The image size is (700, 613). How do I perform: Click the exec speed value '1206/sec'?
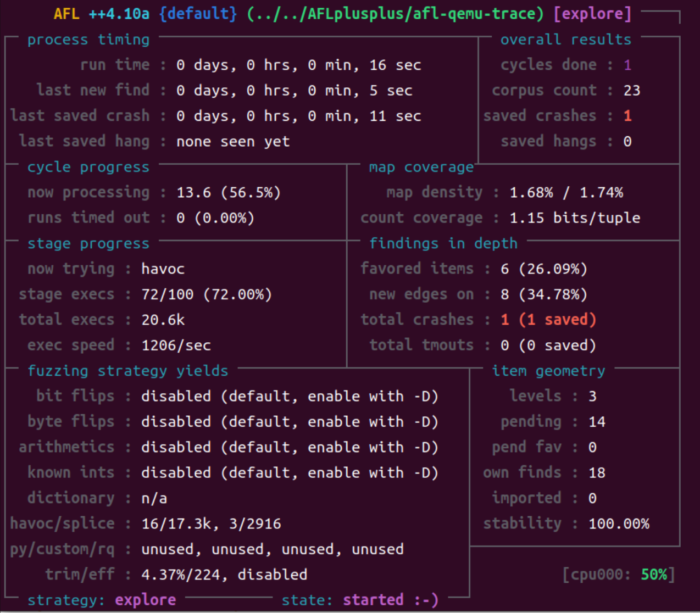pos(176,345)
